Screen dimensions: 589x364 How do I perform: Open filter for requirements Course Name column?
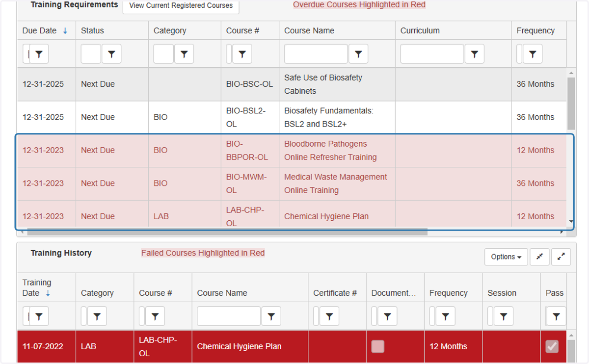tap(358, 54)
